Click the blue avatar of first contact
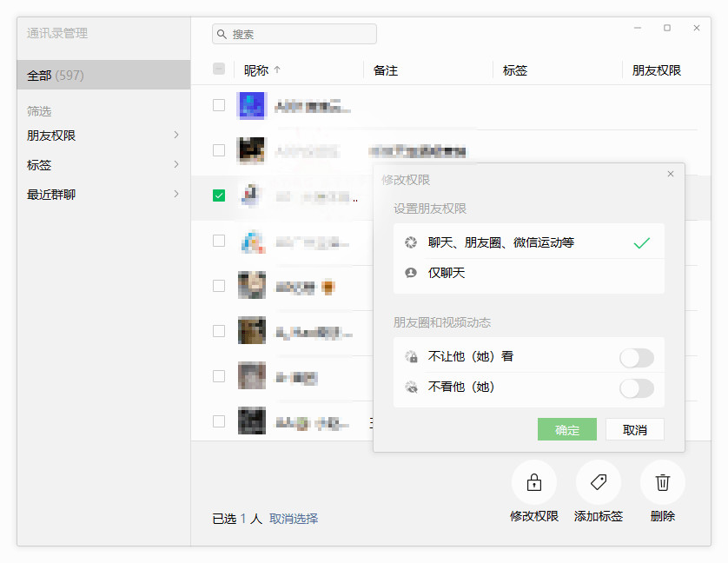 point(252,106)
